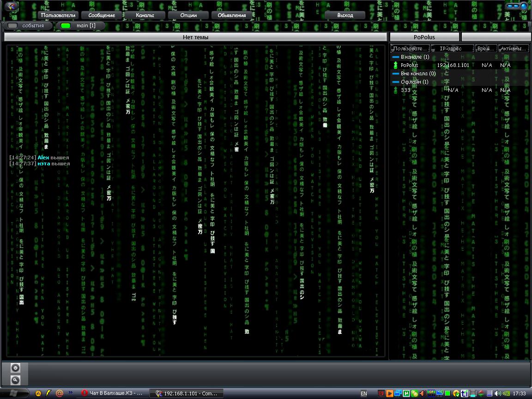Click the dim user icon next to 333
This screenshot has width=532, height=399.
click(x=395, y=90)
